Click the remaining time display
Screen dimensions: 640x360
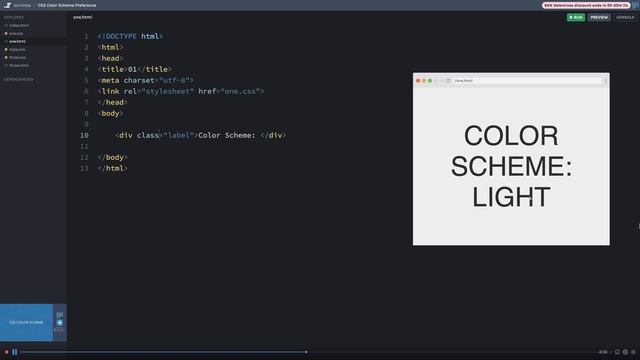(603, 352)
